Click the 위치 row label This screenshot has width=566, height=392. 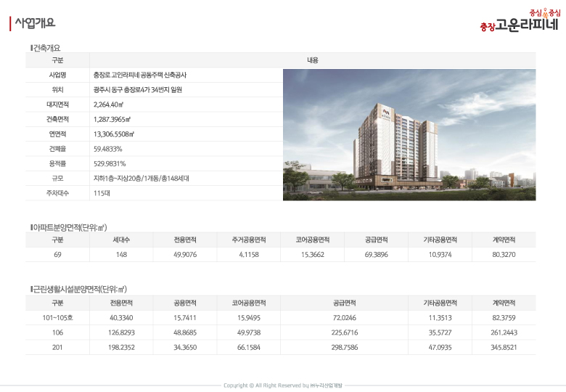[57, 90]
